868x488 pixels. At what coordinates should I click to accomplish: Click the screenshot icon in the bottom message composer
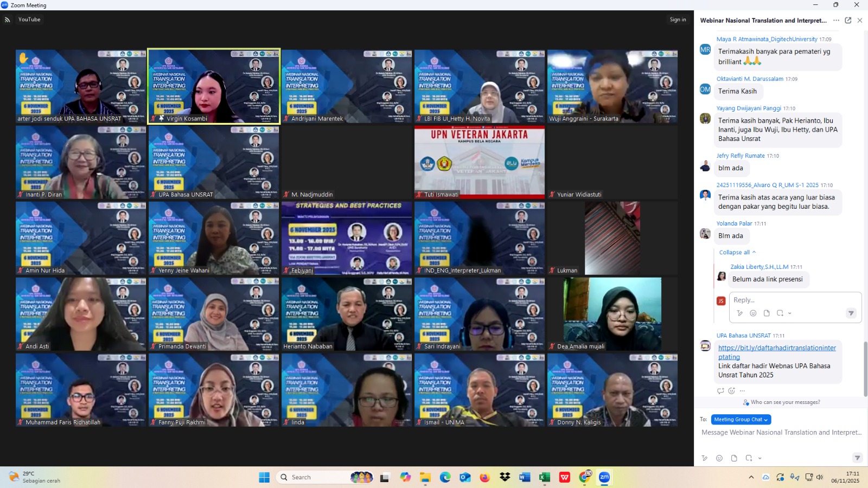pos(749,458)
